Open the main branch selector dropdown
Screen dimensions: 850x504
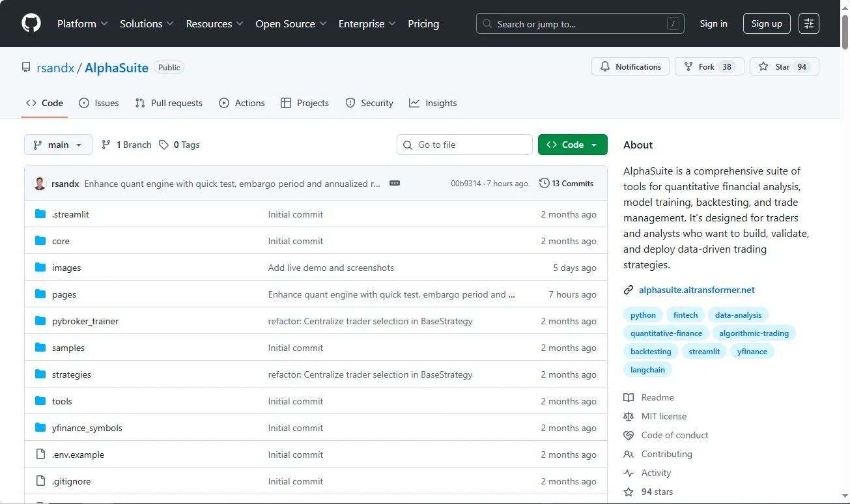[x=58, y=145]
